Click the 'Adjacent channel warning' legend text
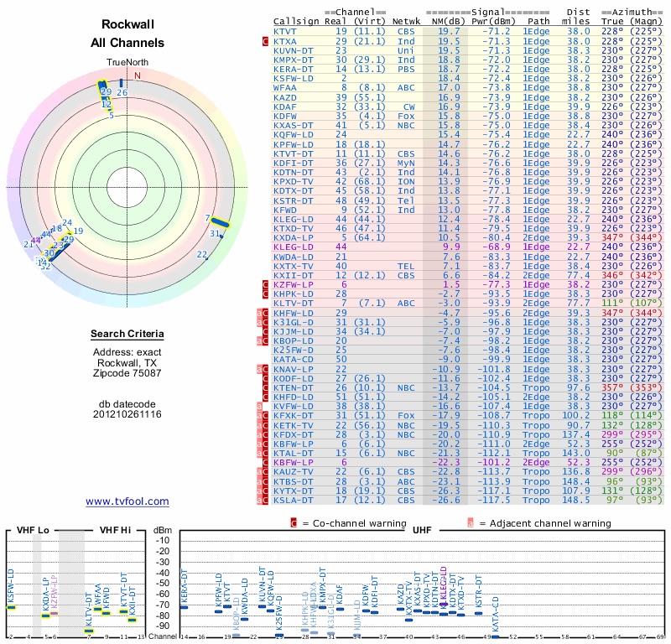Image resolution: width=671 pixels, height=644 pixels. pos(550,523)
